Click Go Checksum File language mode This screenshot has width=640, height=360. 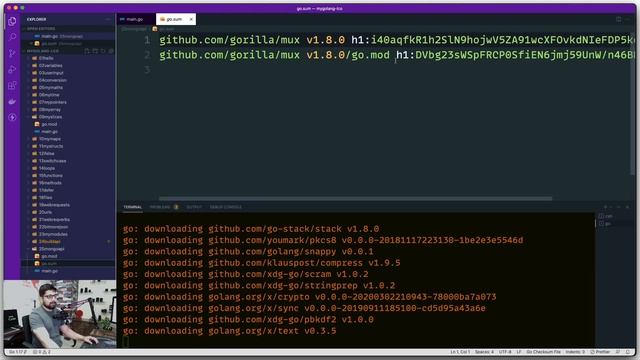(x=543, y=352)
